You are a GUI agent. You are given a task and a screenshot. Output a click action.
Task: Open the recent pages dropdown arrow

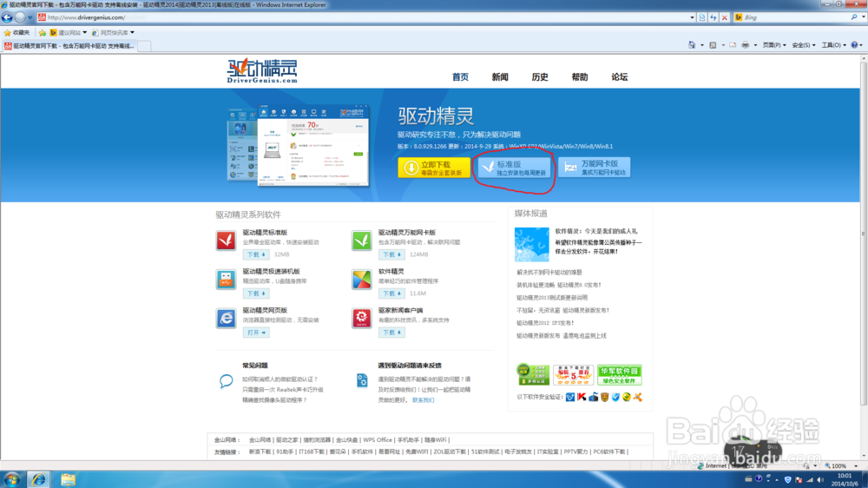(x=30, y=17)
